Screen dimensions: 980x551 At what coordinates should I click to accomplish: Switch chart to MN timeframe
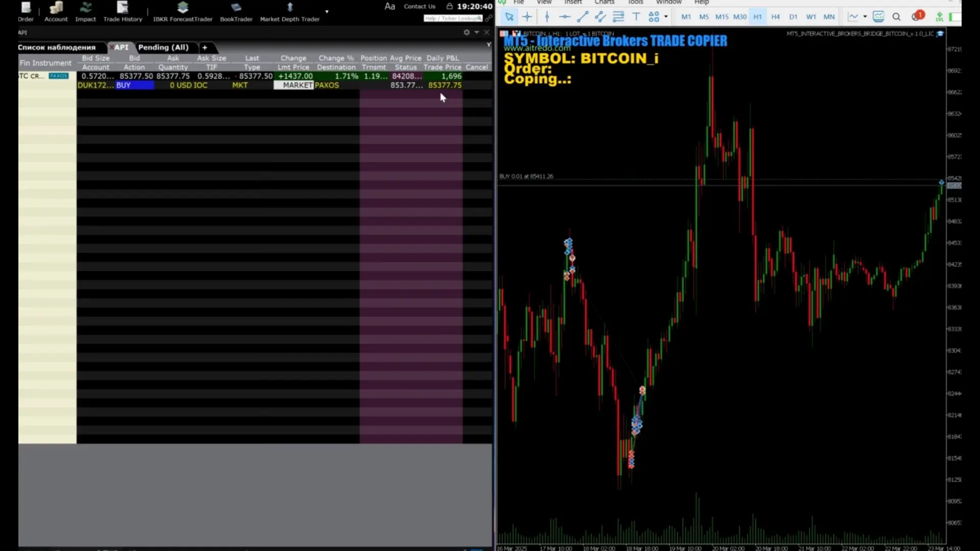click(829, 17)
